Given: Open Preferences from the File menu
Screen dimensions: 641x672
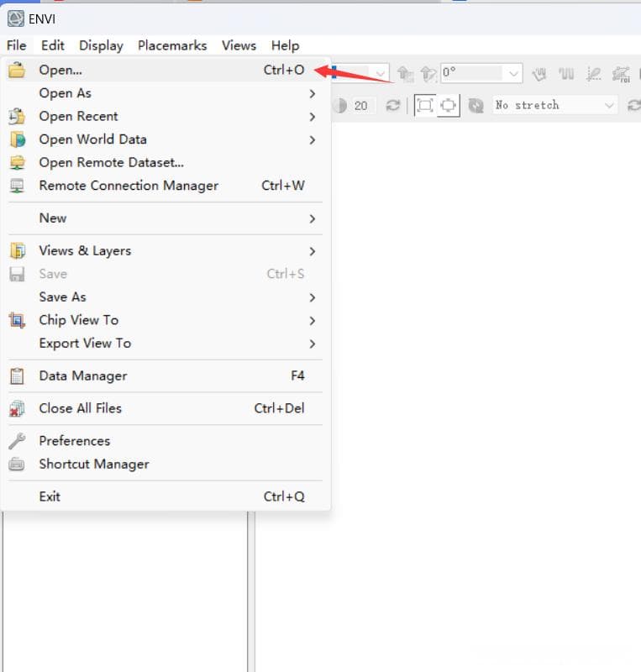Looking at the screenshot, I should (165, 441).
